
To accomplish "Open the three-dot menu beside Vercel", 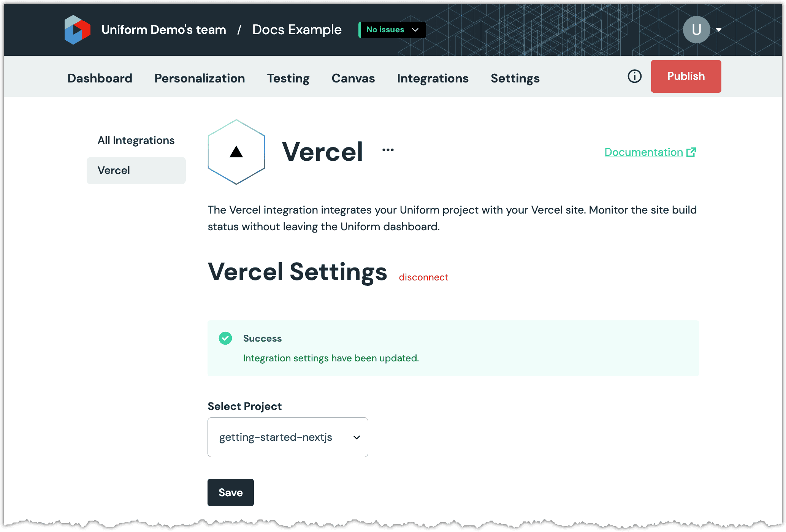I will pos(388,150).
